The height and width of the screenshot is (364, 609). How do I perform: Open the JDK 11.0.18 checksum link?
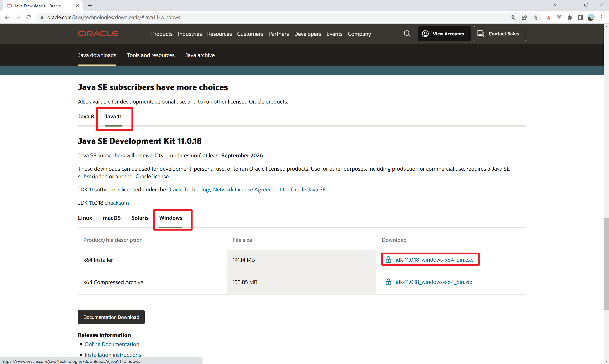coord(116,203)
